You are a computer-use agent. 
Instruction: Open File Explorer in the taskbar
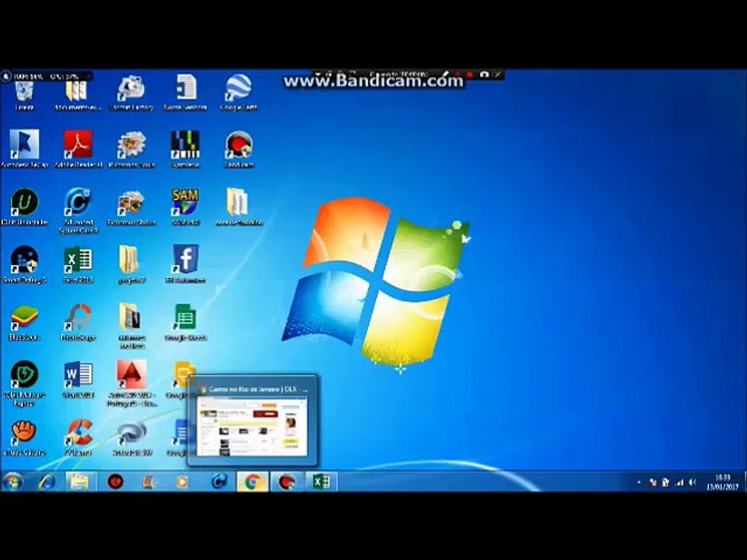coord(79,482)
